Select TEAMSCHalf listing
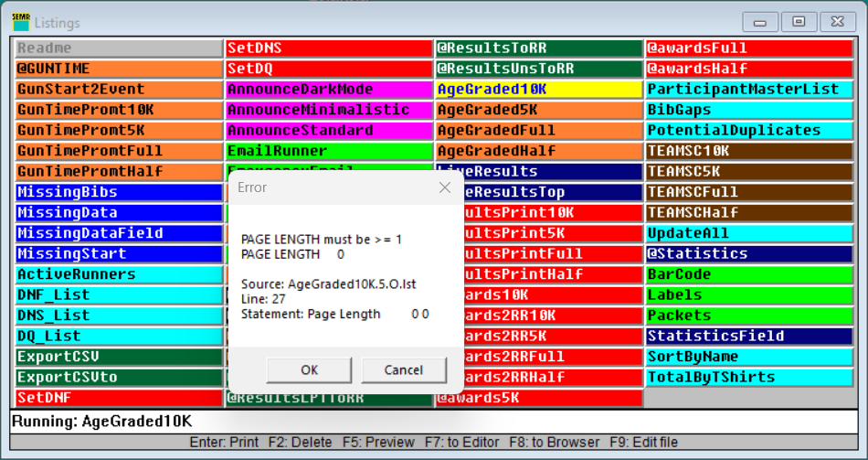This screenshot has width=868, height=460. 749,213
